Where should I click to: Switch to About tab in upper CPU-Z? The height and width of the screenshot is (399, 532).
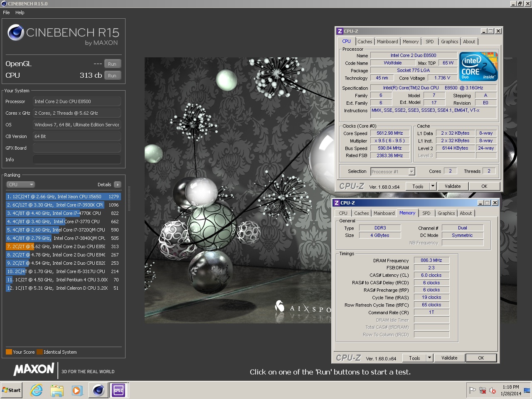(x=469, y=42)
